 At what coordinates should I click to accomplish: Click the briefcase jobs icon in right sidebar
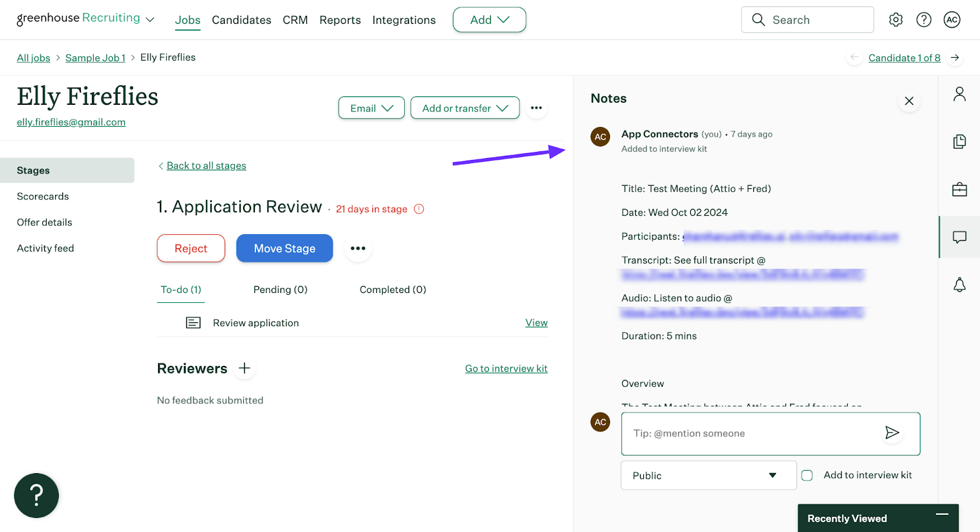[x=959, y=189]
